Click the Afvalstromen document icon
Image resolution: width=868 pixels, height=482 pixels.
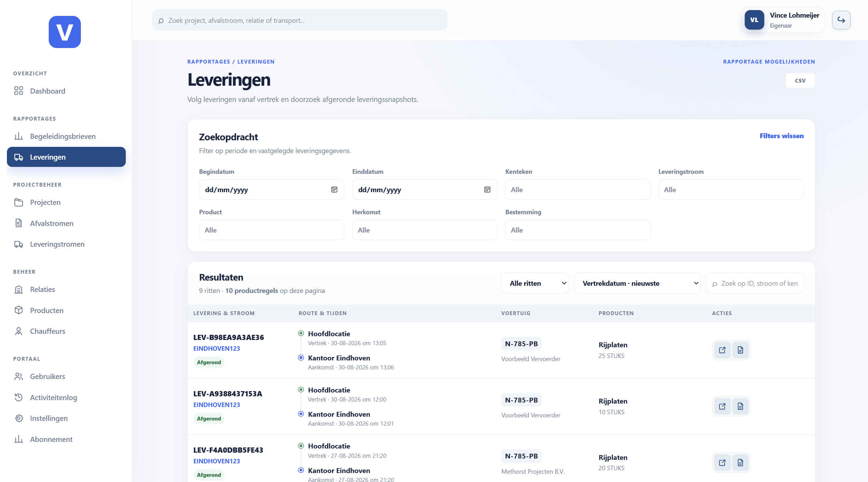tap(19, 223)
